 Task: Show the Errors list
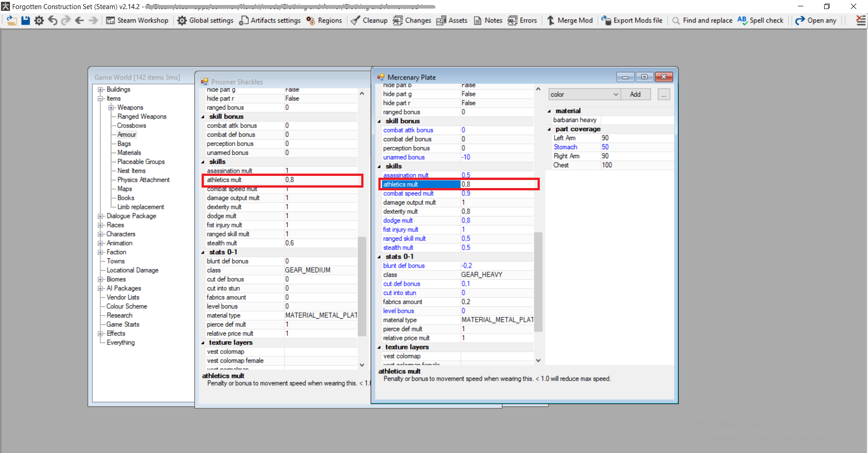[x=522, y=20]
